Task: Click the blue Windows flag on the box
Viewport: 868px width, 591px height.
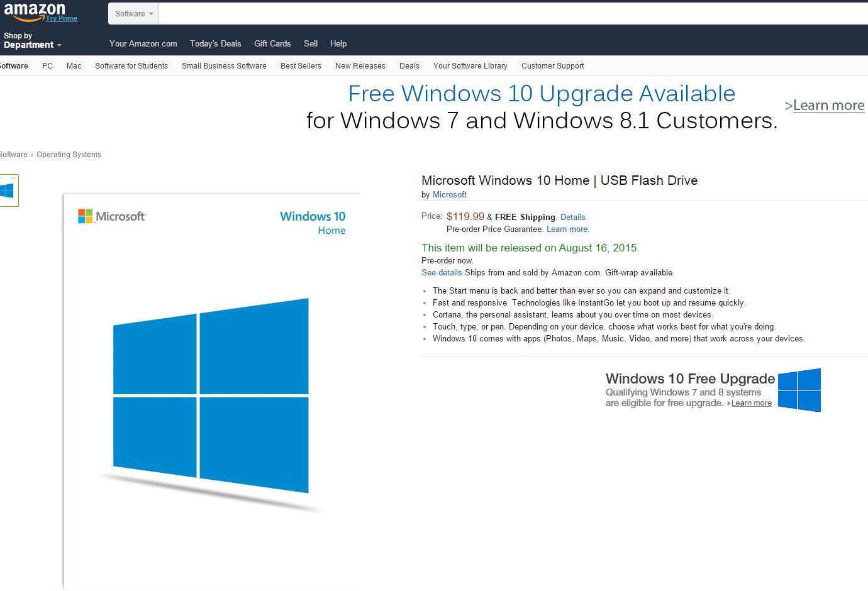Action: coord(210,396)
